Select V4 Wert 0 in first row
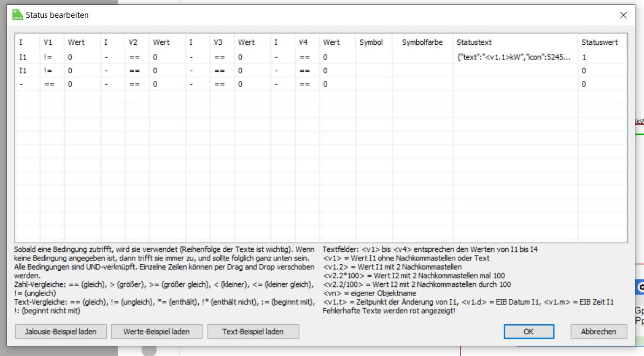 click(x=337, y=57)
